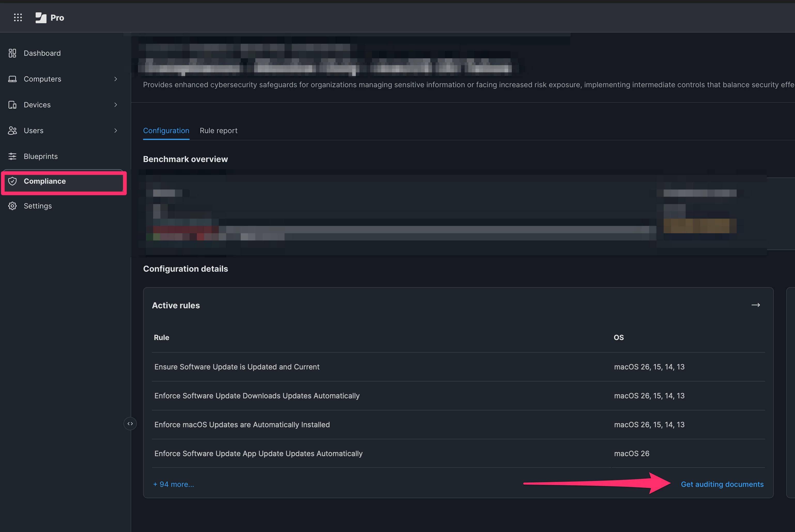
Task: Switch to the Rule report tab
Action: tap(218, 131)
